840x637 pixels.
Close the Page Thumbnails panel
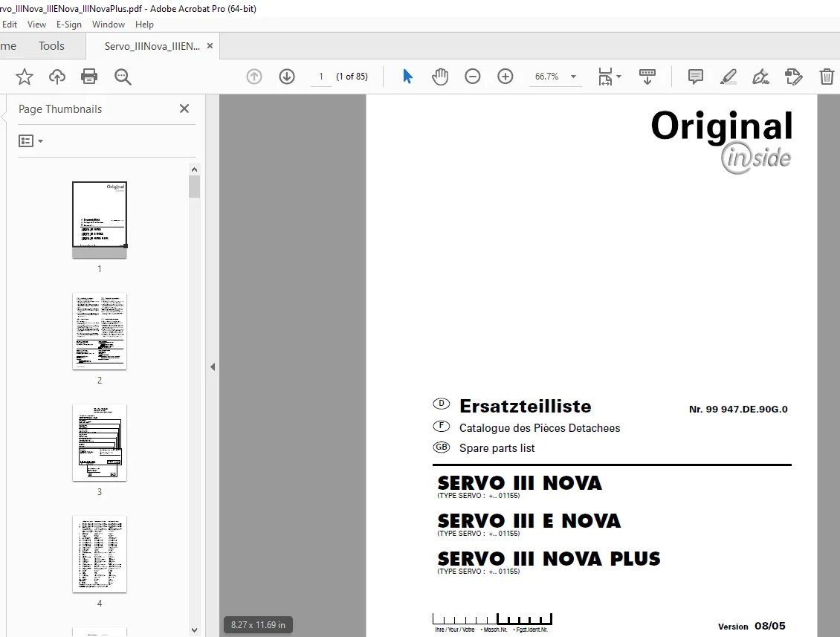click(184, 109)
